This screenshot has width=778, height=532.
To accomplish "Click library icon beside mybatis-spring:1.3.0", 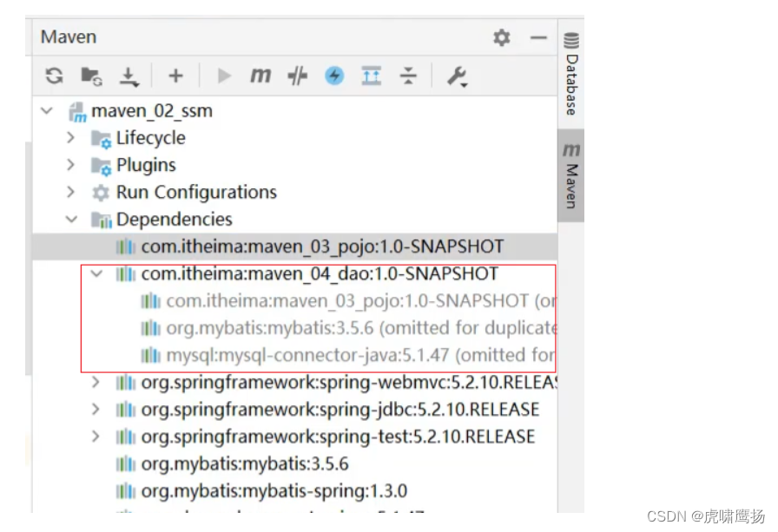I will coord(126,491).
